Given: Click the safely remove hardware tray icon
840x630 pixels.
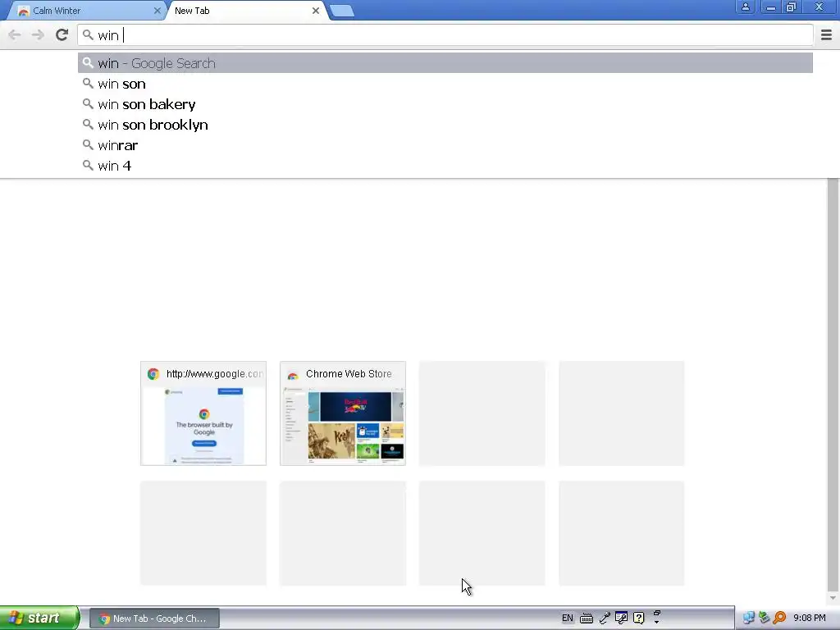Looking at the screenshot, I should click(765, 619).
